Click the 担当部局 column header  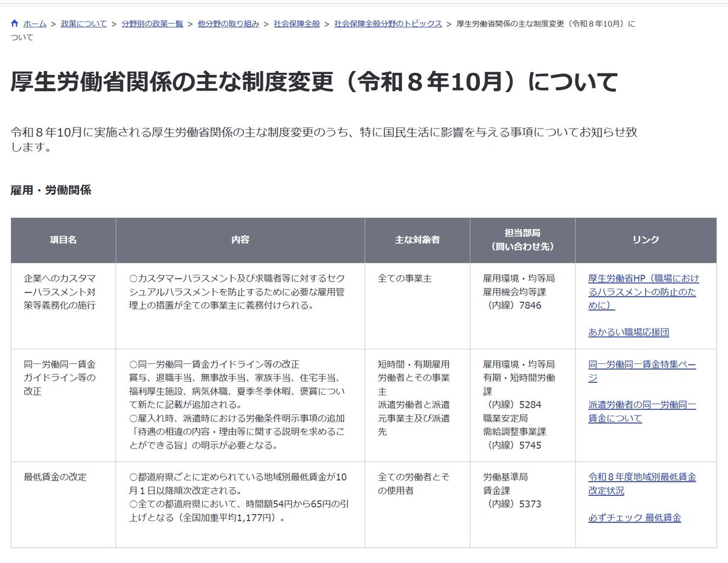[522, 240]
